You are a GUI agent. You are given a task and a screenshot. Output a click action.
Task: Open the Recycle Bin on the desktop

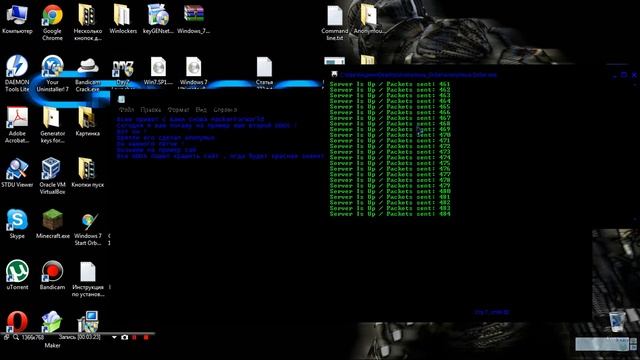(617, 321)
